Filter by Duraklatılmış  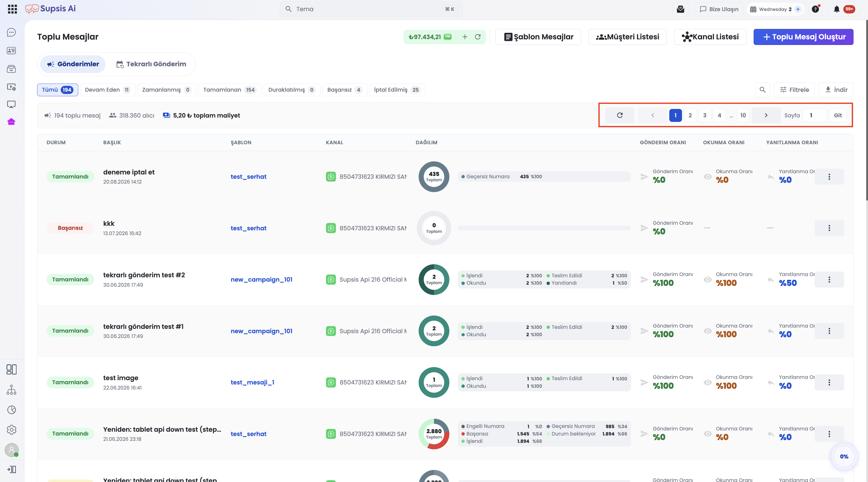point(292,90)
